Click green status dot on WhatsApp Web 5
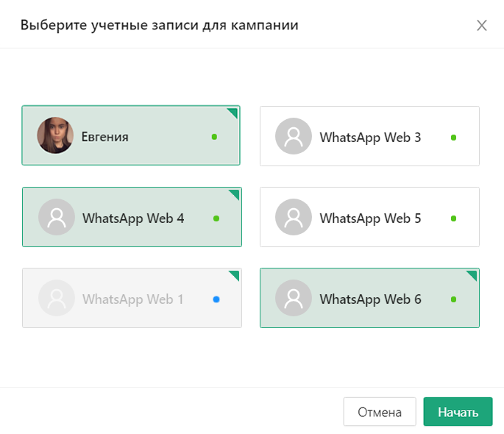This screenshot has height=434, width=504. [453, 218]
